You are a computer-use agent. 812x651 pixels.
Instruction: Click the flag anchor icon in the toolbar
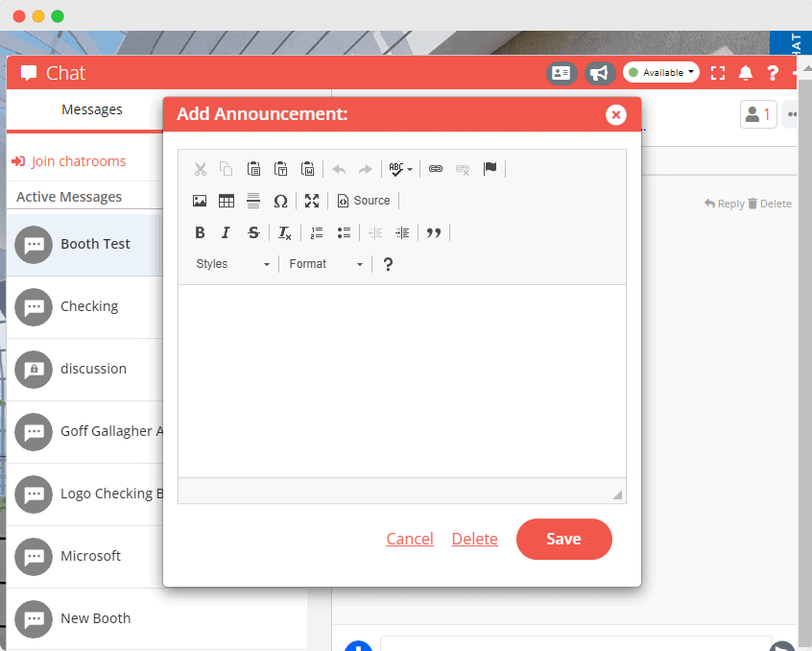(x=490, y=169)
